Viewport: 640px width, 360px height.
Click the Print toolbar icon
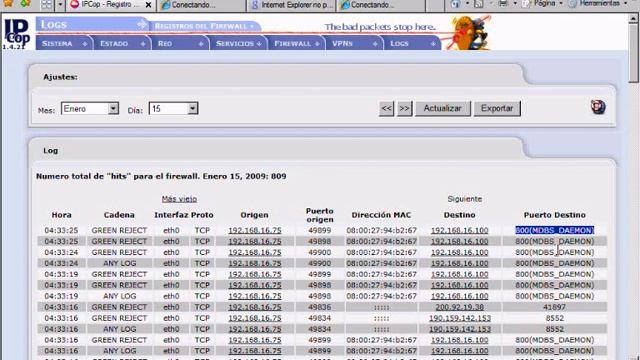pos(504,4)
